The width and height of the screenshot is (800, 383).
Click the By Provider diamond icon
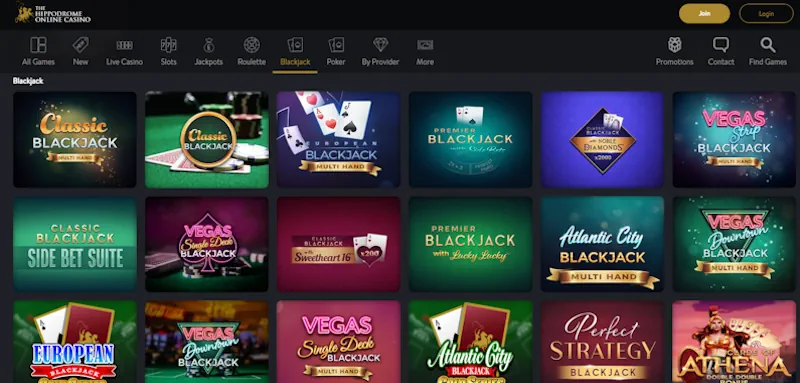(x=381, y=45)
